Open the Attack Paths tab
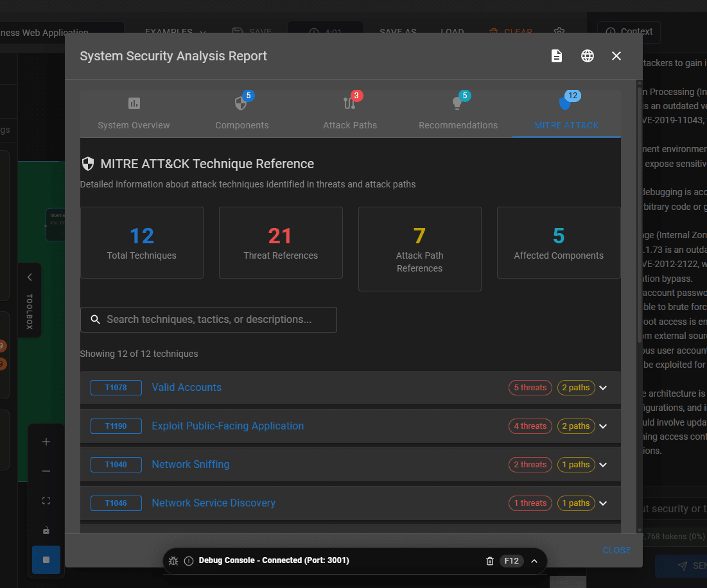The width and height of the screenshot is (707, 588). pyautogui.click(x=350, y=114)
